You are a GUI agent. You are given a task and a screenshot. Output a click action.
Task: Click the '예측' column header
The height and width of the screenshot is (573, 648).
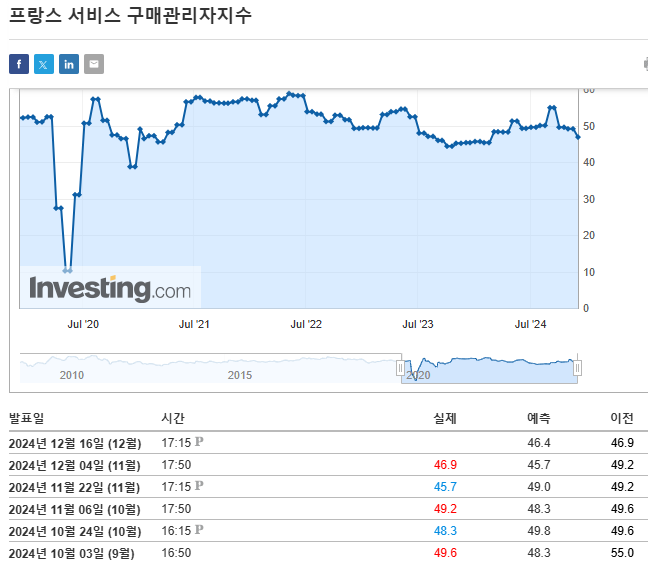(538, 418)
